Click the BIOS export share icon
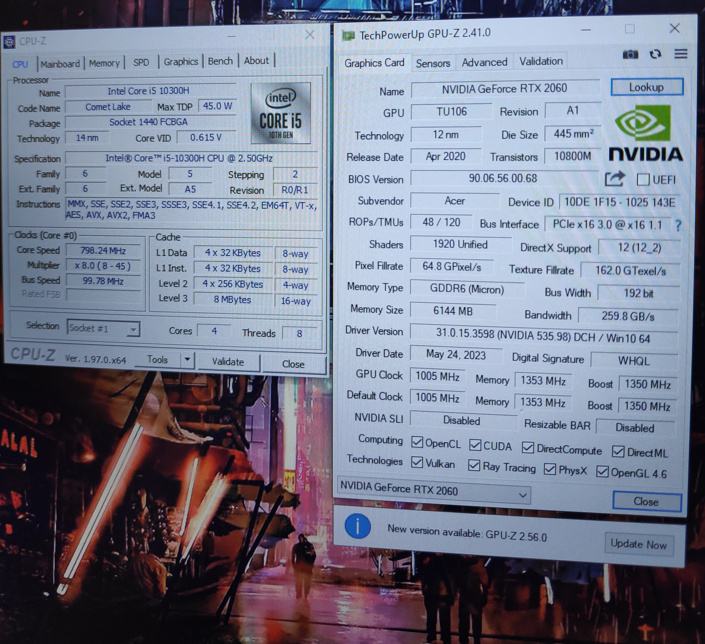The height and width of the screenshot is (644, 705). 614,179
